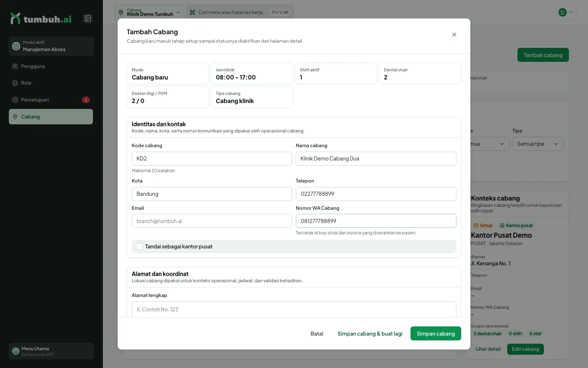The height and width of the screenshot is (368, 588).
Task: Open Role shield icon in sidebar
Action: (15, 83)
